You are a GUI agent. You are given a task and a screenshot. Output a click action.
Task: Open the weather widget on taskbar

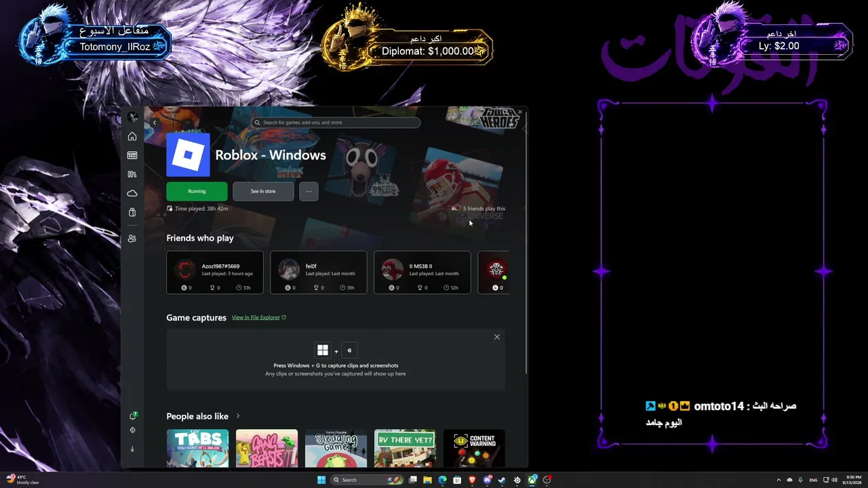[x=24, y=480]
